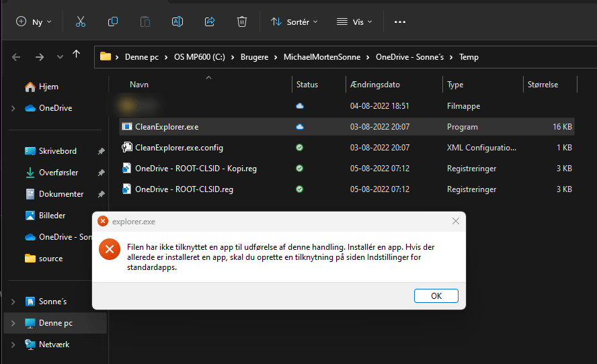This screenshot has width=597, height=364.
Task: Open the Sortér sort menu
Action: click(294, 21)
